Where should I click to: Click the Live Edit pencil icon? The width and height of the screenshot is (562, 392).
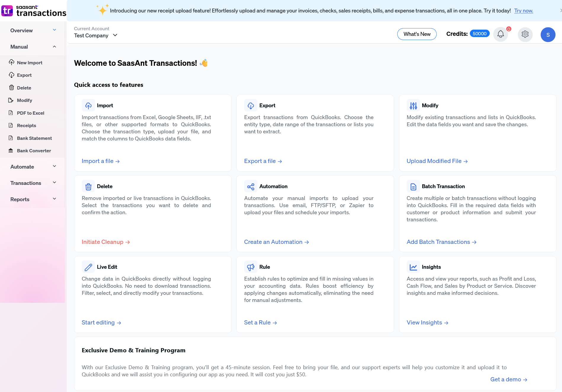pos(88,267)
